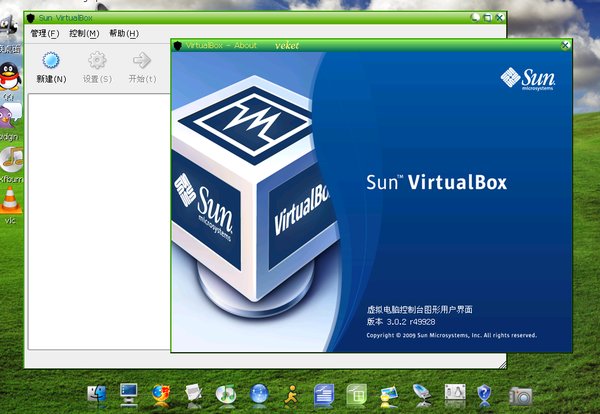
Task: Click the Finder face icon in dock
Action: 97,393
